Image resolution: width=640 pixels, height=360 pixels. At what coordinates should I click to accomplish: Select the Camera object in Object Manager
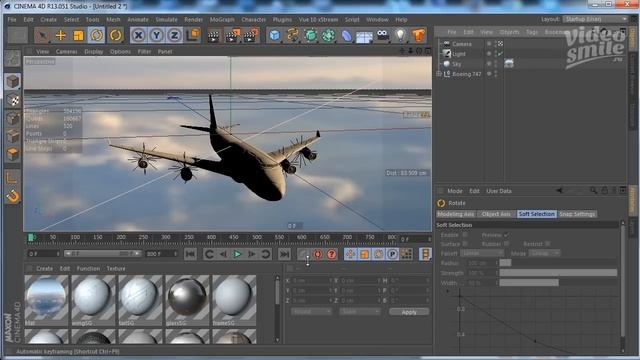click(462, 44)
